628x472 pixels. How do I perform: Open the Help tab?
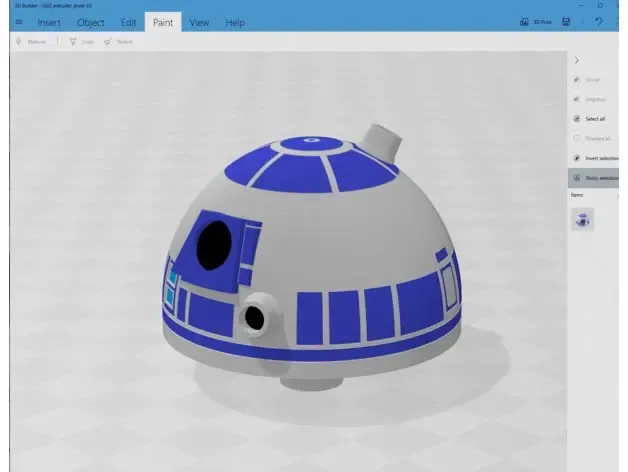(x=235, y=22)
